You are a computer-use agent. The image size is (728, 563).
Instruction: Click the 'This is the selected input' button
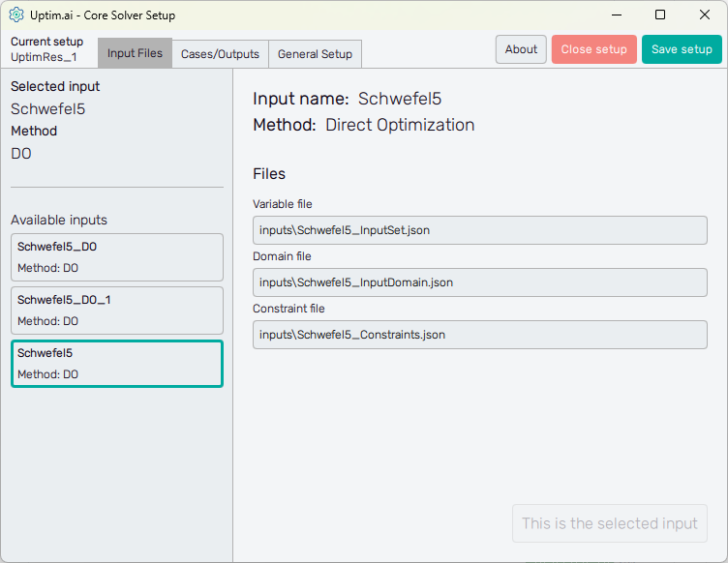[609, 523]
